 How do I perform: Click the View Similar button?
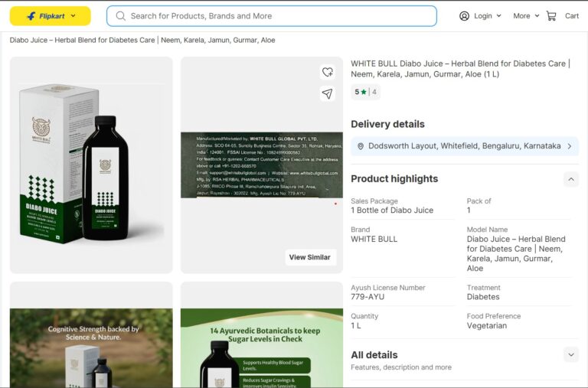coord(310,257)
